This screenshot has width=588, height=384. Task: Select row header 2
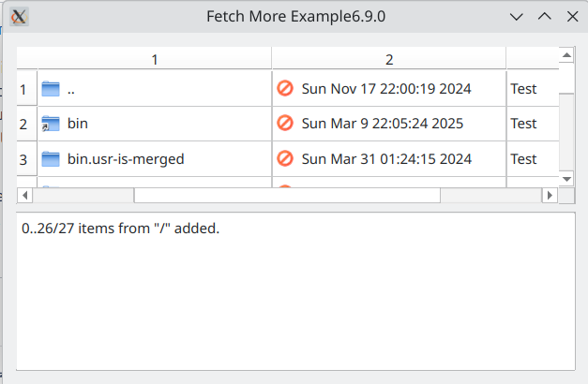tap(27, 124)
